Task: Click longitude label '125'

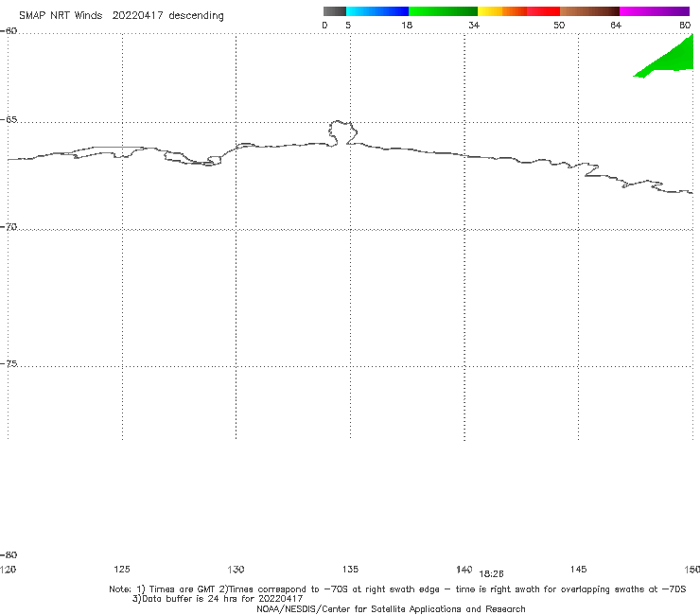Action: coord(122,569)
